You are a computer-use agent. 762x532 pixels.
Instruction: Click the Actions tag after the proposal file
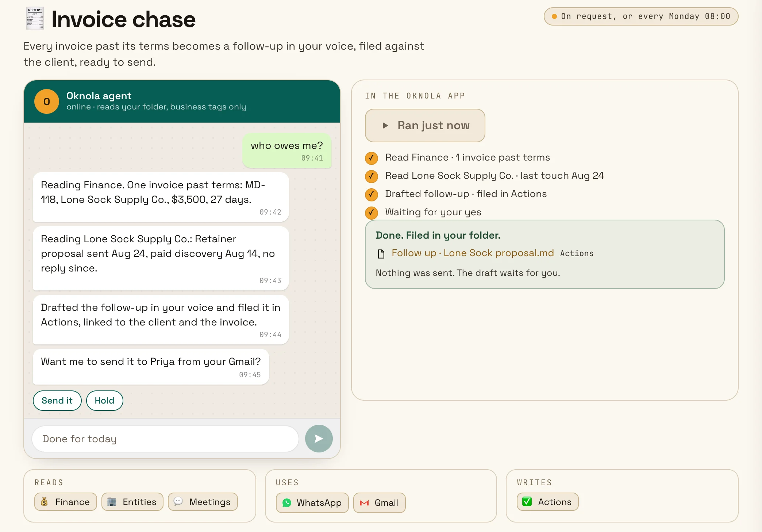tap(577, 253)
